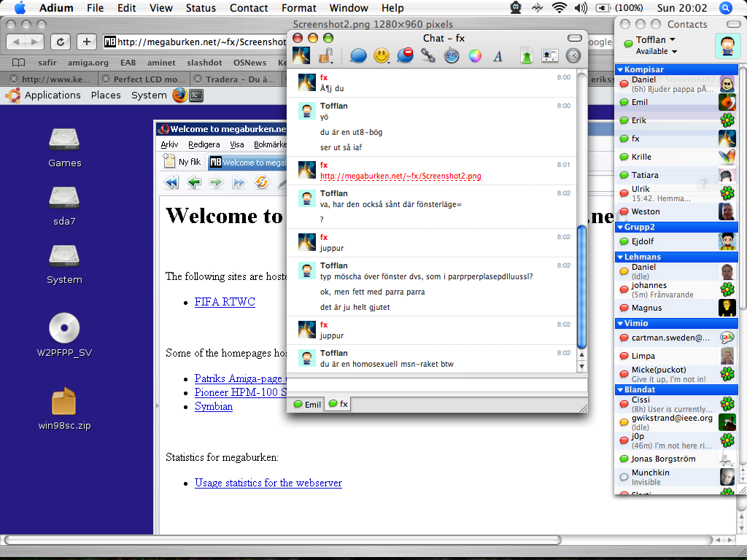Click the browser add bookmark plus button
The width and height of the screenshot is (747, 560).
(86, 42)
